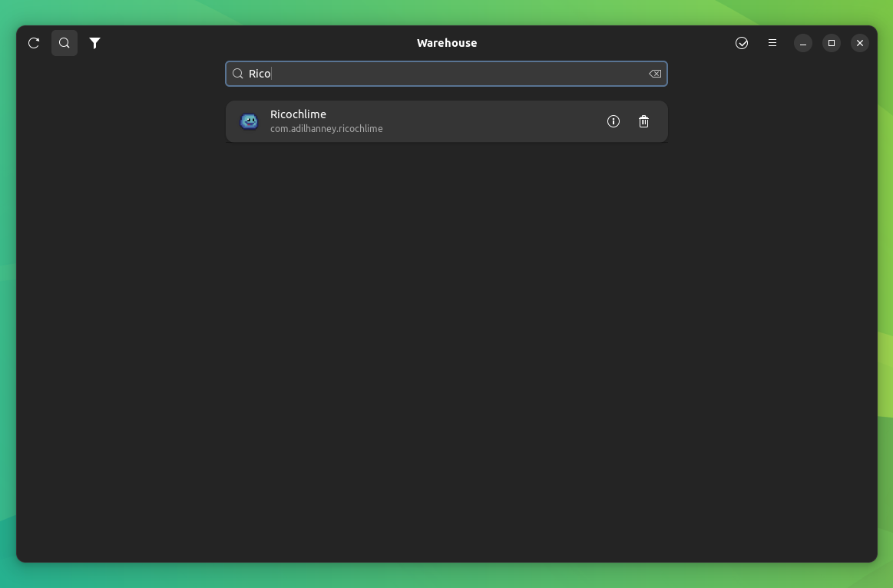This screenshot has height=588, width=893.
Task: Click the magnifier icon inside the search field
Action: tap(238, 74)
